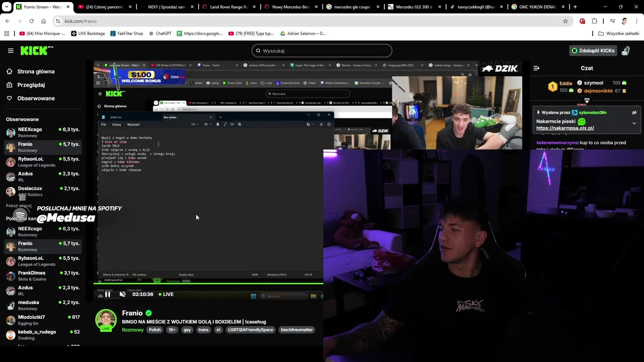Open a new browser tab
The height and width of the screenshot is (362, 644).
point(575,7)
